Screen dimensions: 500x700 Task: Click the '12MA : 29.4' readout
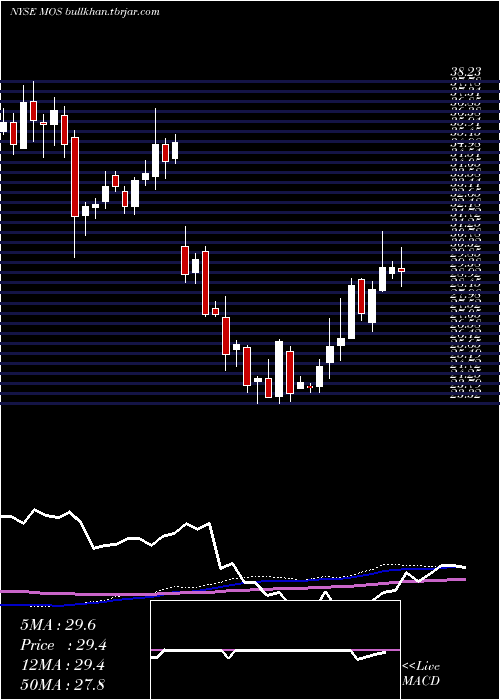pos(62,665)
